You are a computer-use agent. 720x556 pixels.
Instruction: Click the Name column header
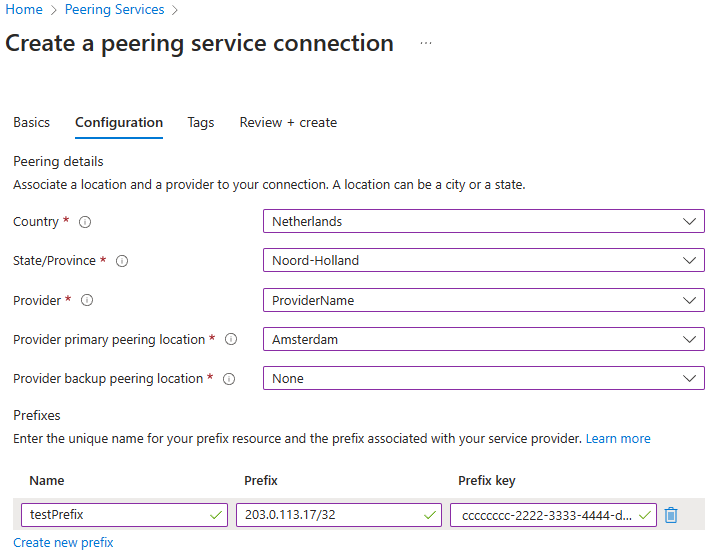coord(47,481)
